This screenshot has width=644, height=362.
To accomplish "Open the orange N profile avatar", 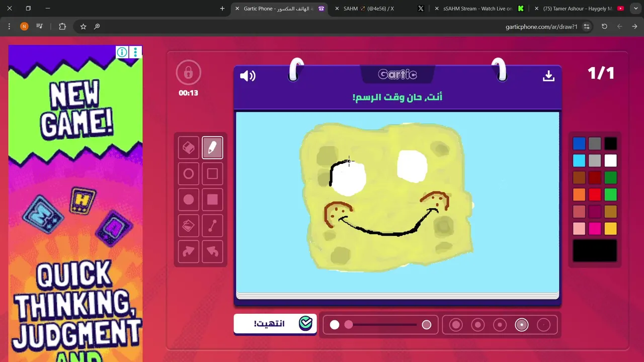I will [24, 27].
